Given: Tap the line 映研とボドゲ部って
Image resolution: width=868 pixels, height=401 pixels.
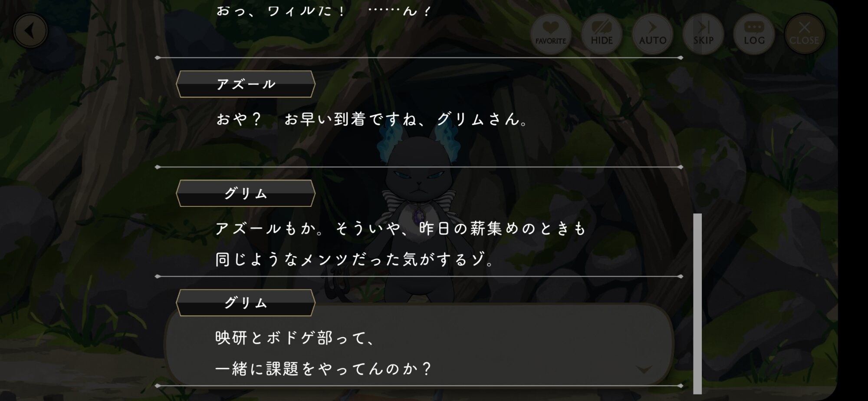Looking at the screenshot, I should 295,338.
